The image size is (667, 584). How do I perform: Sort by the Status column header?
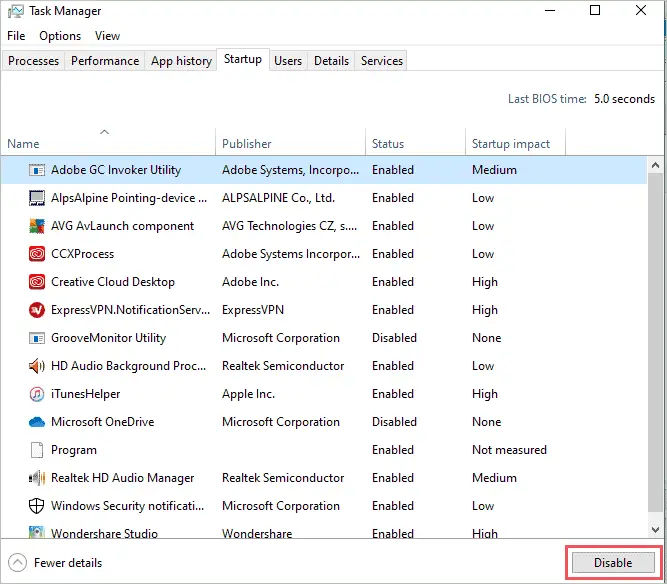[415, 141]
